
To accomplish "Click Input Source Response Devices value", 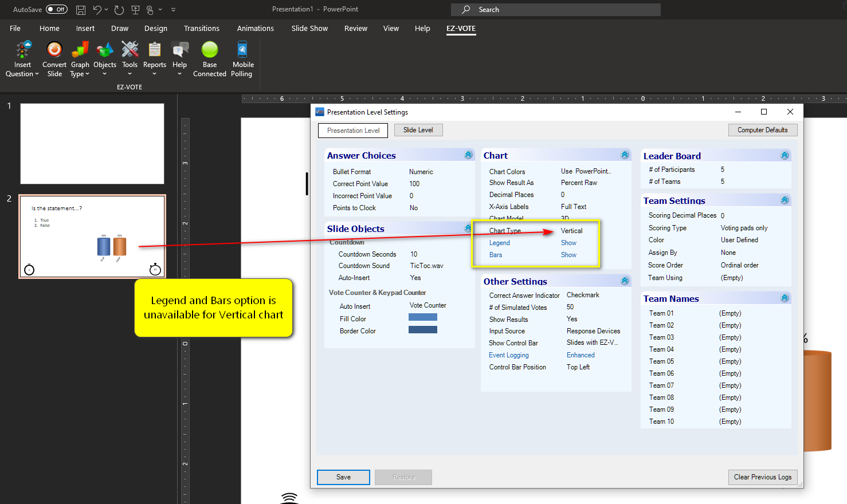I will pos(593,331).
